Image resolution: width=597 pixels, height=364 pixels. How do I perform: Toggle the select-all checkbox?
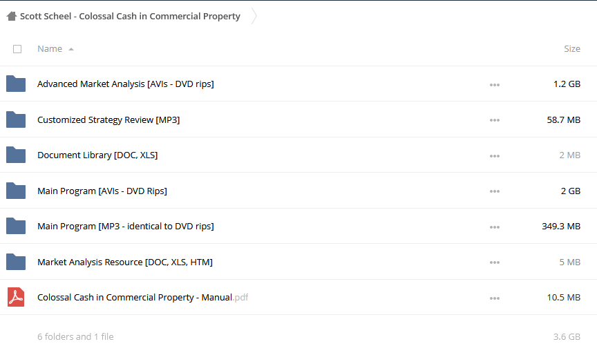[17, 49]
